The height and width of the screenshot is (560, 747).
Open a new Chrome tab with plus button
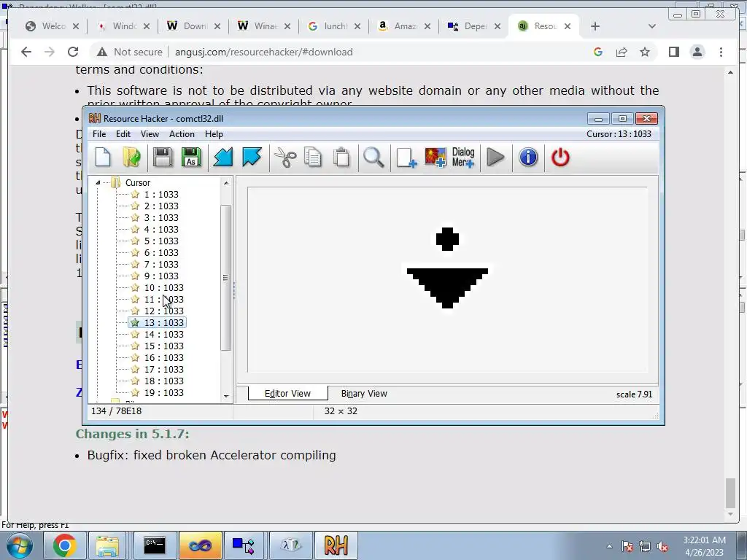[595, 27]
